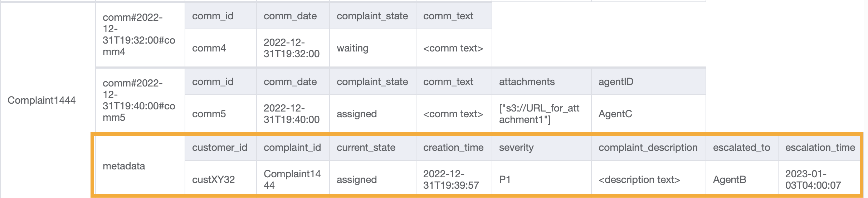Click the 2022-12-31T19:40:00 date cell
868x198 pixels.
[x=292, y=114]
